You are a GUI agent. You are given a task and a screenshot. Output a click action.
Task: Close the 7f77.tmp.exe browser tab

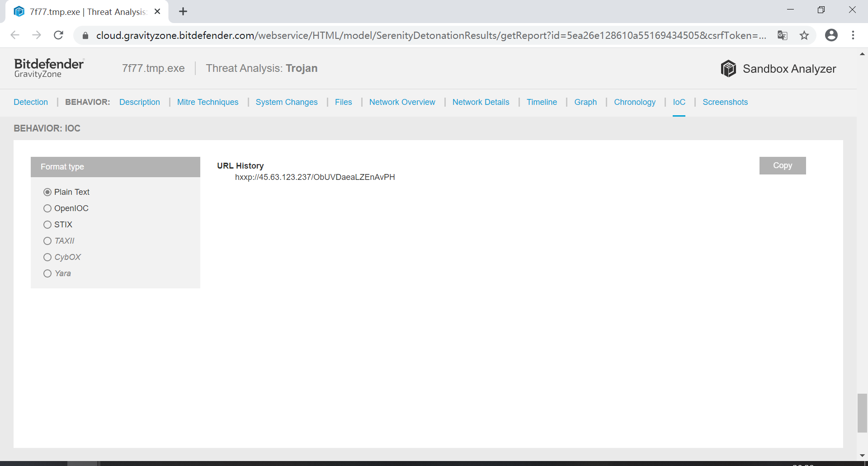(x=157, y=12)
